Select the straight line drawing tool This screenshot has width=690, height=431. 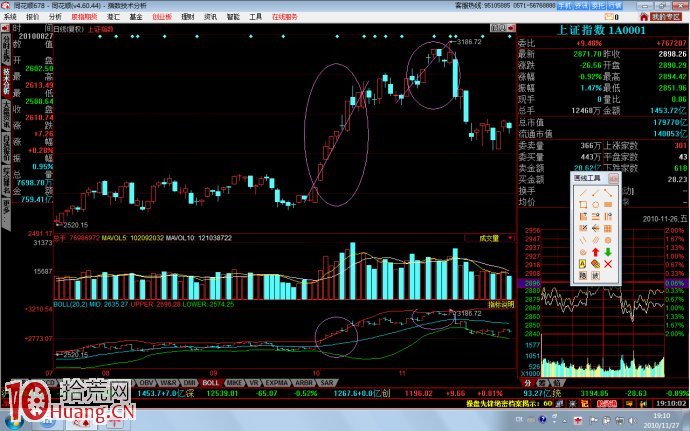(x=583, y=193)
